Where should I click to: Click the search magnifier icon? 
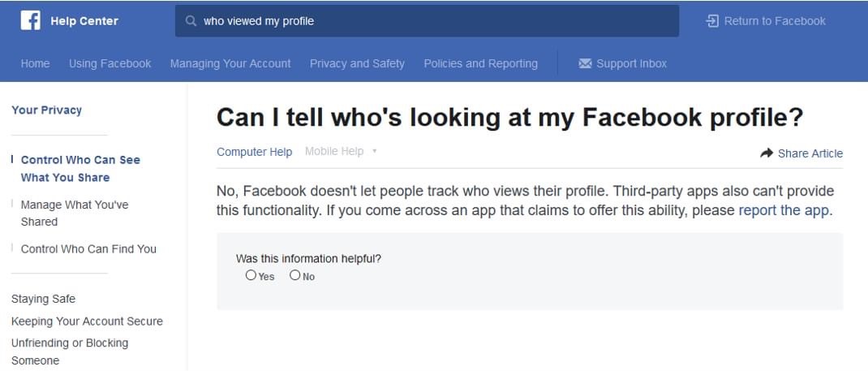[x=191, y=21]
